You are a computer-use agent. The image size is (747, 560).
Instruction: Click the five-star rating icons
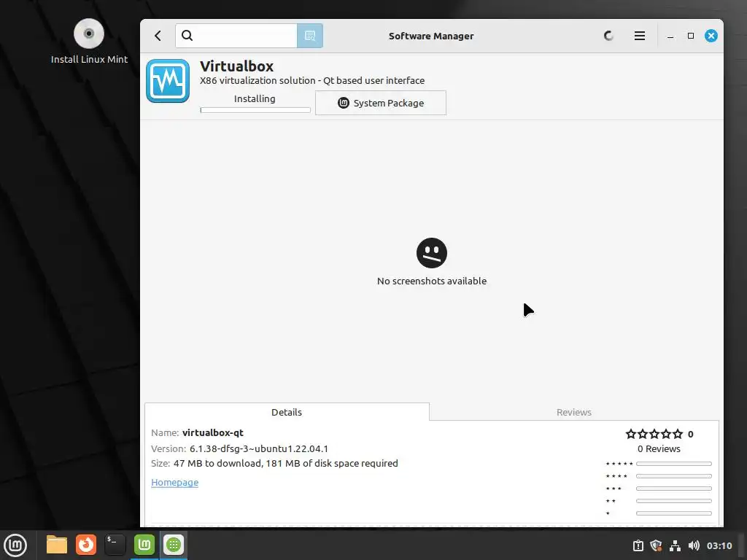(654, 434)
